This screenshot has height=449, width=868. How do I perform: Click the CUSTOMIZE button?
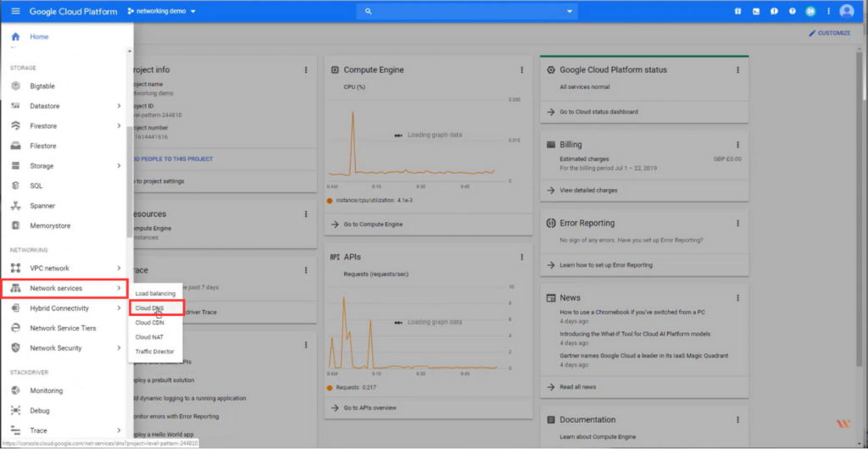[829, 33]
